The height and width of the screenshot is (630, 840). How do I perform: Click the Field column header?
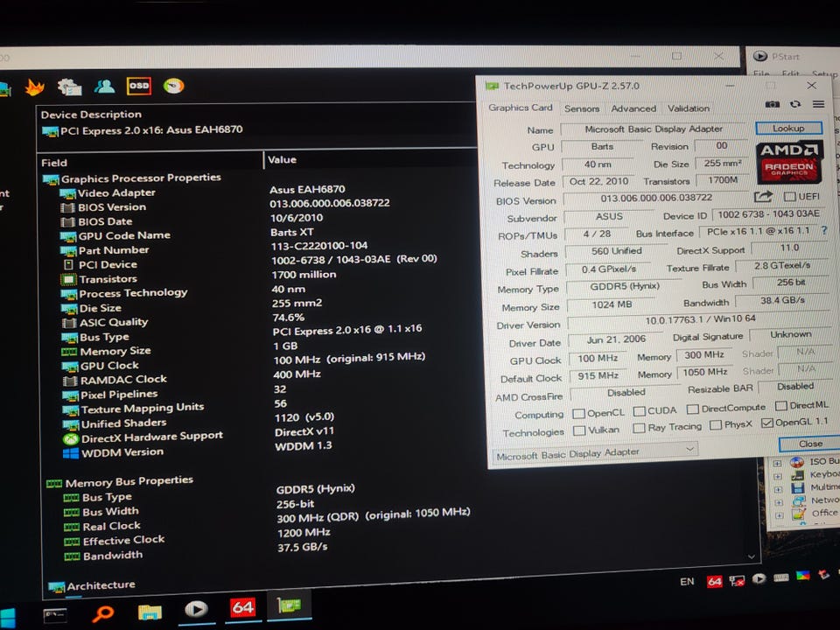(x=54, y=163)
